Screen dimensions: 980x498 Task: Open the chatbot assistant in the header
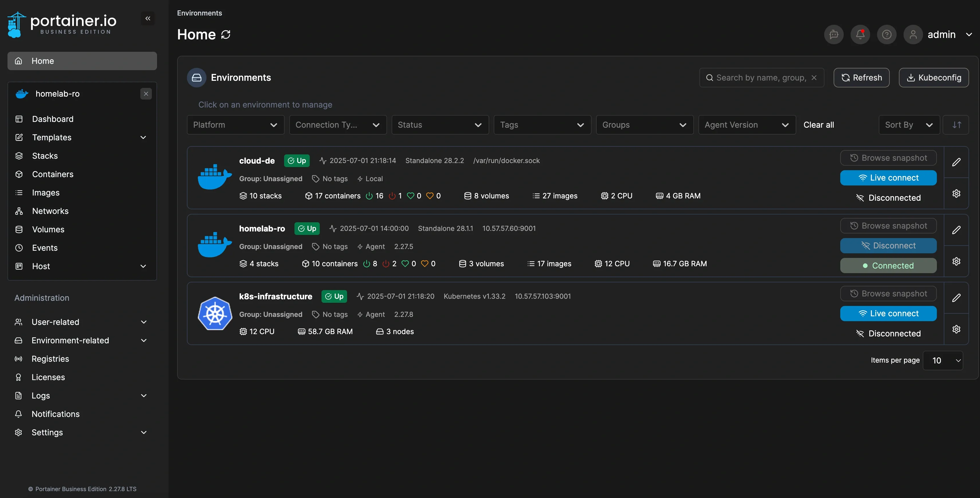tap(834, 34)
